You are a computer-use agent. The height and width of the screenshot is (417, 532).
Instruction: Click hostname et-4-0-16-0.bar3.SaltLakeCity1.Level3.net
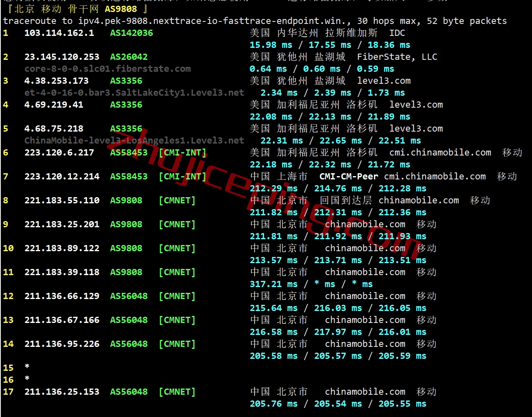point(134,93)
